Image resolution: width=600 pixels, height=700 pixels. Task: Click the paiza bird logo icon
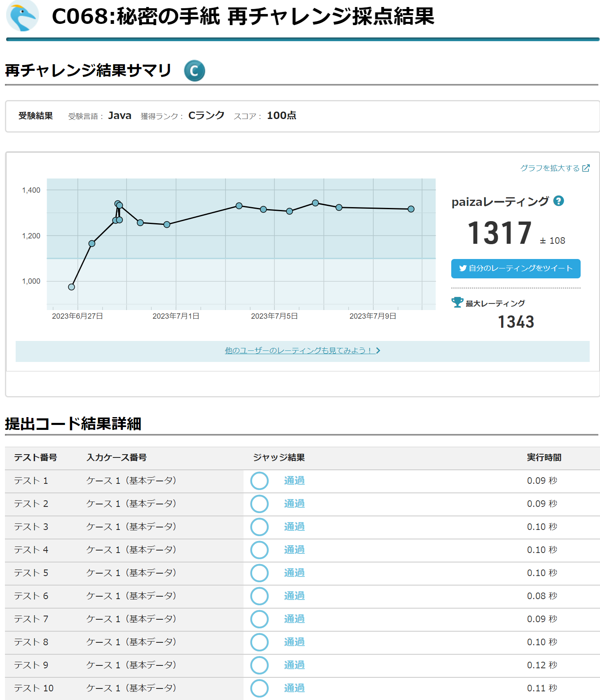click(x=22, y=16)
